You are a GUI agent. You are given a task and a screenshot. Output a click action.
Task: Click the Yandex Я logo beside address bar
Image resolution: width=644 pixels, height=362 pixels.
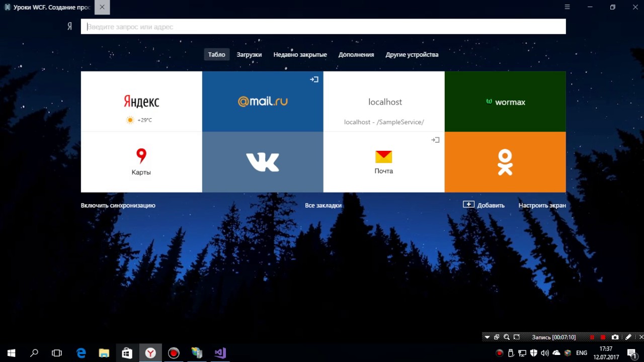[69, 27]
